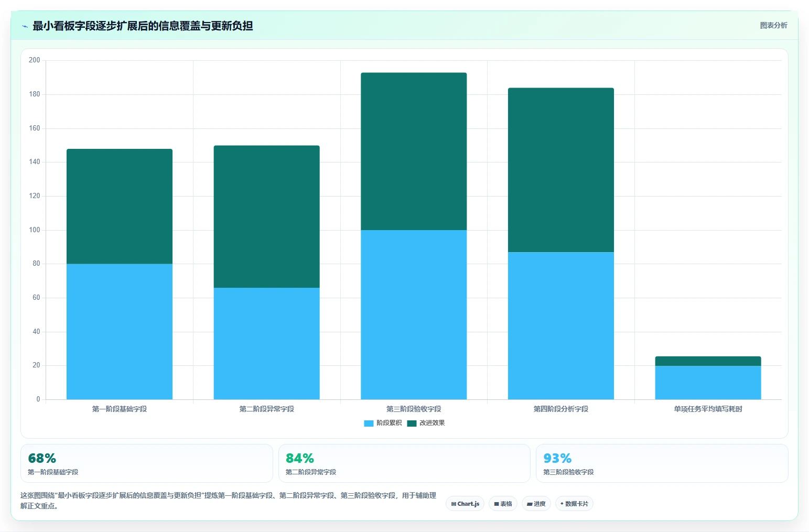The image size is (809, 532).
Task: Click the 改进效果 legend label text
Action: pyautogui.click(x=432, y=423)
